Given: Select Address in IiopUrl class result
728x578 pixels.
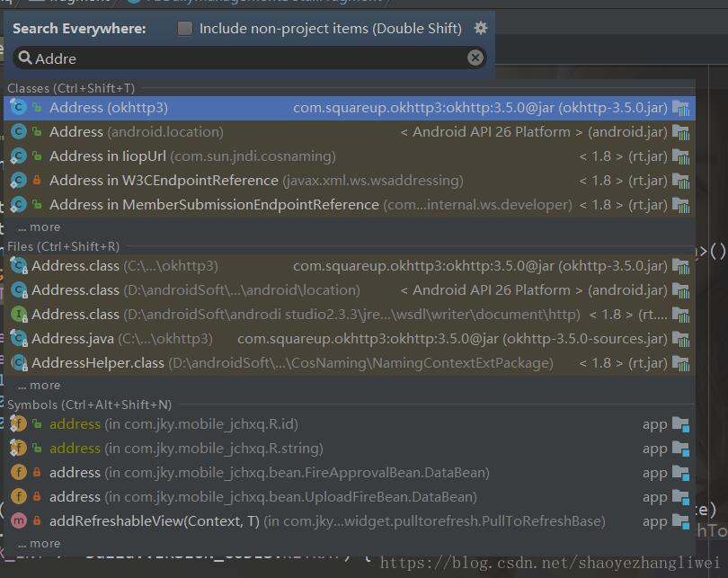Looking at the screenshot, I should pyautogui.click(x=108, y=156).
